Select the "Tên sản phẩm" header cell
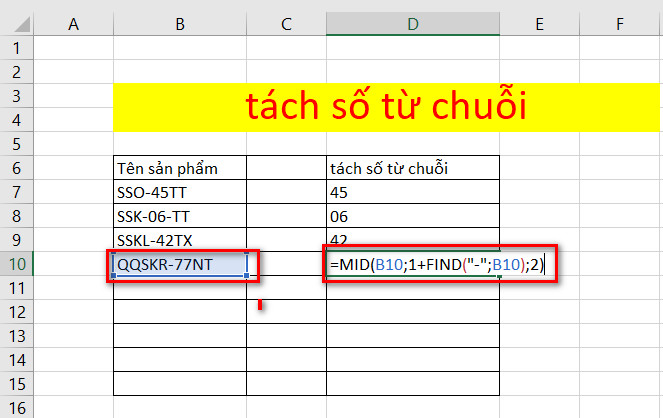The width and height of the screenshot is (663, 418). click(x=180, y=168)
